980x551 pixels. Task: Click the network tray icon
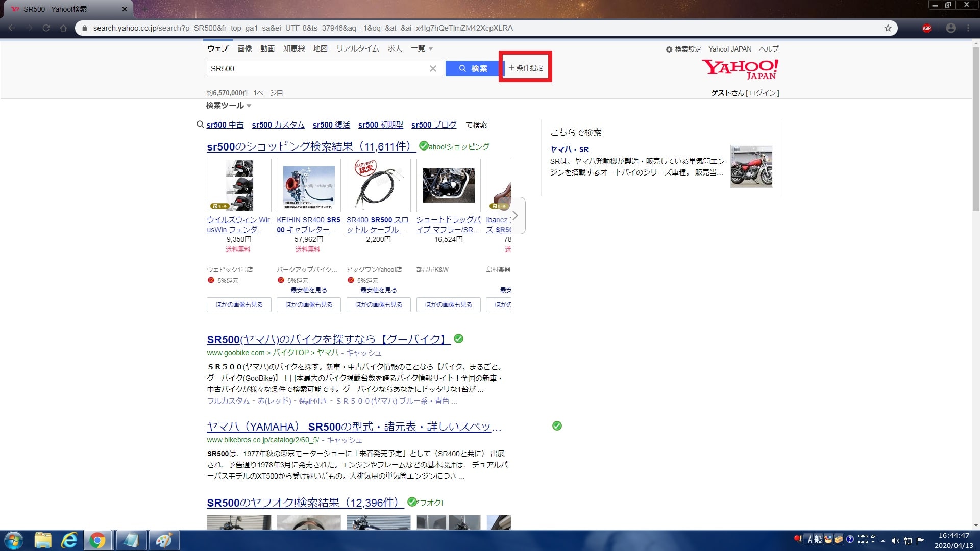point(908,541)
